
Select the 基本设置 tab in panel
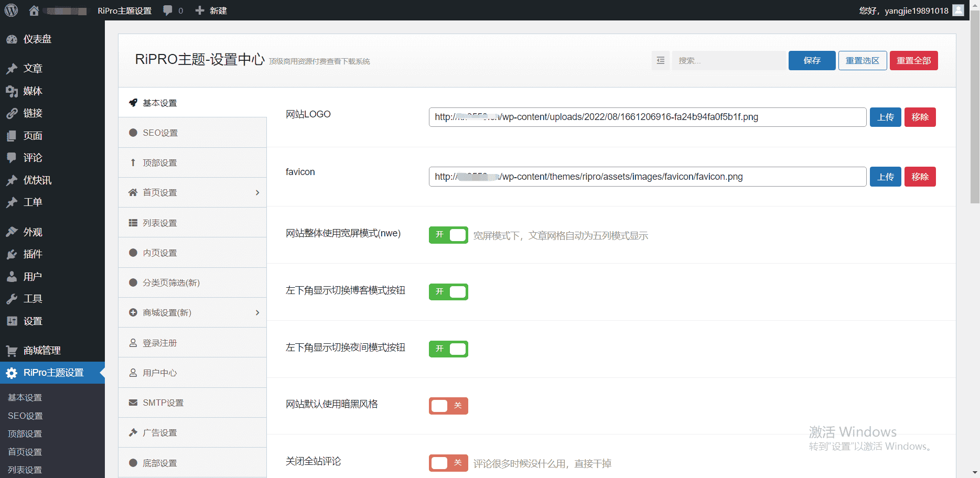click(192, 103)
